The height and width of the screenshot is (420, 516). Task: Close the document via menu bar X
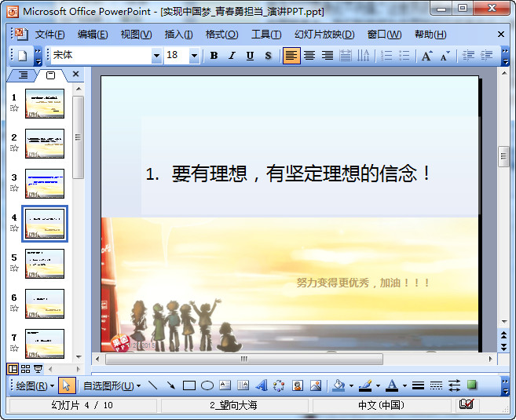coord(501,35)
